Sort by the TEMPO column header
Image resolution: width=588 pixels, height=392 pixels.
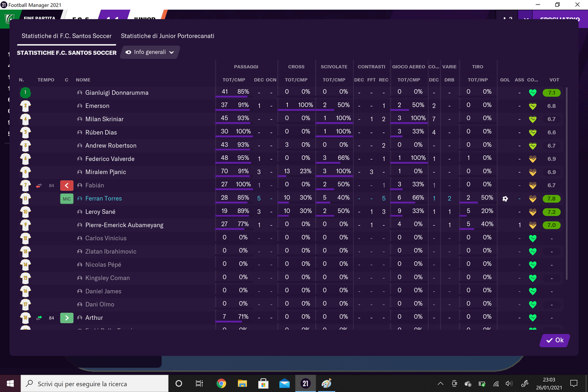coord(46,80)
